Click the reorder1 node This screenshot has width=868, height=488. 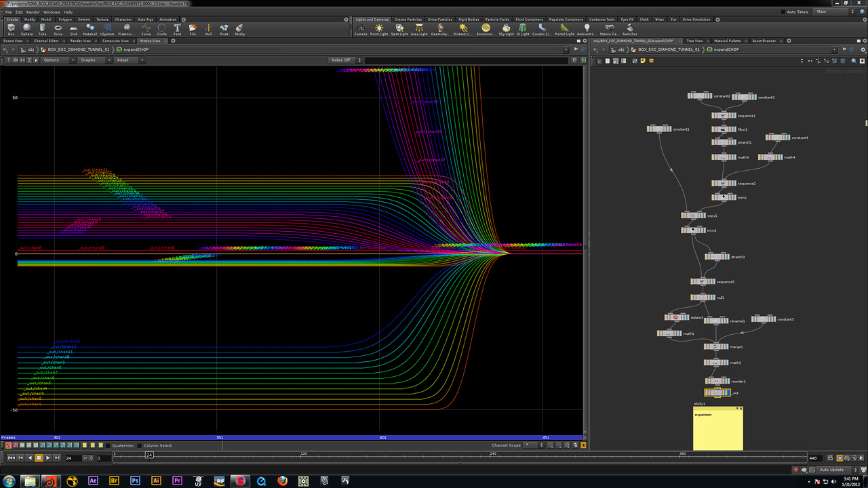716,381
